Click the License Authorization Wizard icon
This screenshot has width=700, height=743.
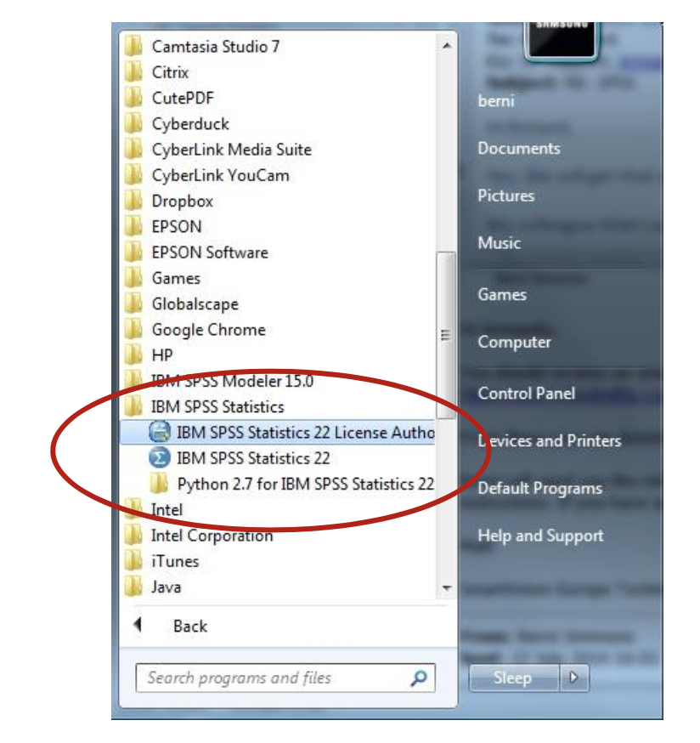point(160,432)
